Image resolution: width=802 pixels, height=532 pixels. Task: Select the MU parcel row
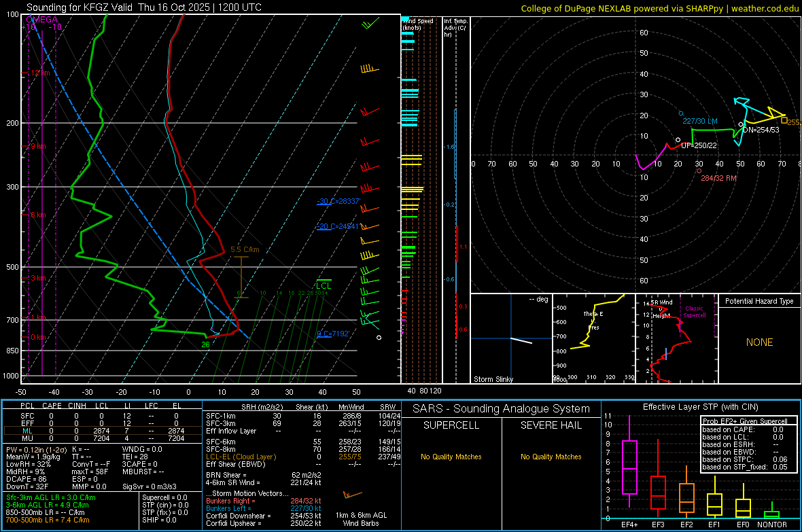(103, 438)
